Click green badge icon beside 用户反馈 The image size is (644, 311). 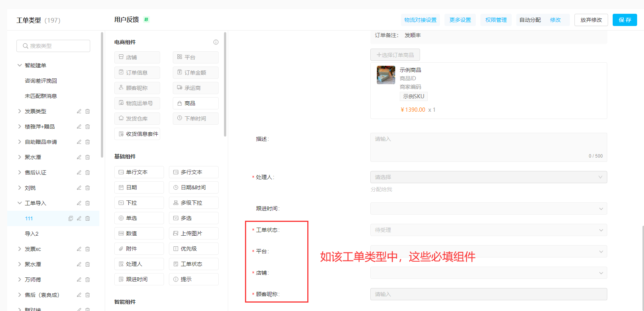[146, 20]
